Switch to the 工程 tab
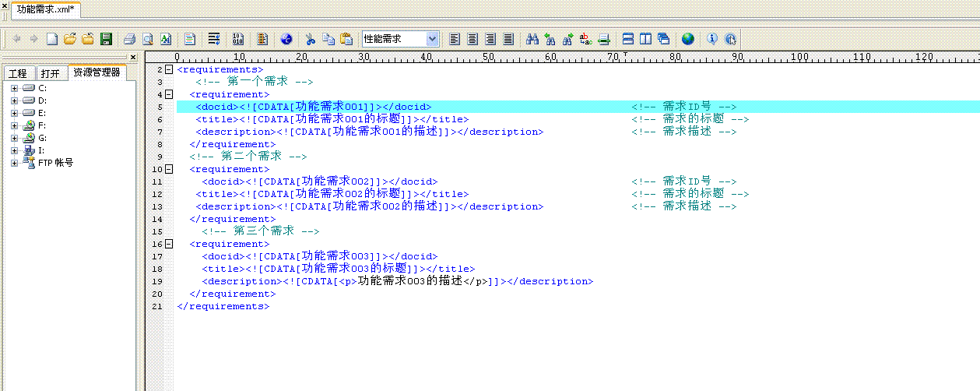The height and width of the screenshot is (391, 980). click(17, 73)
